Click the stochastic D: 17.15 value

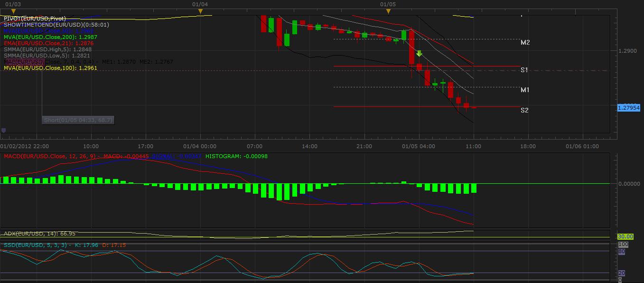[x=114, y=245]
